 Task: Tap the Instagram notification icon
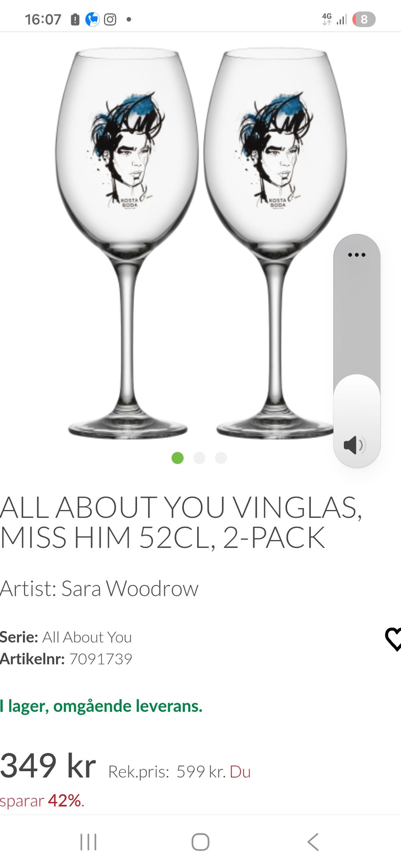(110, 19)
